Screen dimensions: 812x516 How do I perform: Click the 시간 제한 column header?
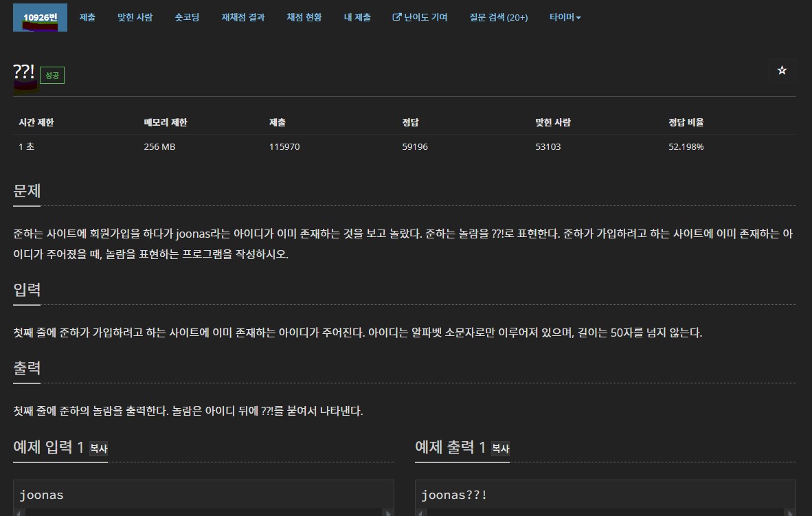pyautogui.click(x=36, y=122)
